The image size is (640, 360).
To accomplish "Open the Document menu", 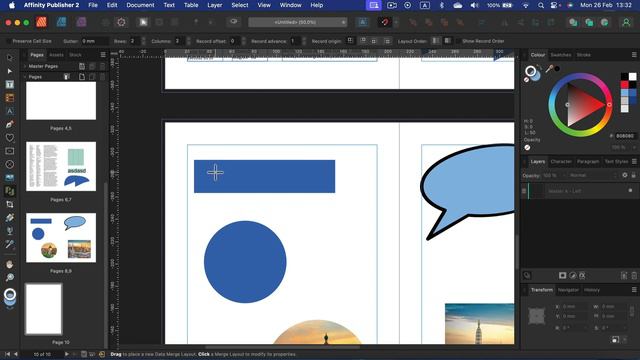I will click(x=140, y=5).
